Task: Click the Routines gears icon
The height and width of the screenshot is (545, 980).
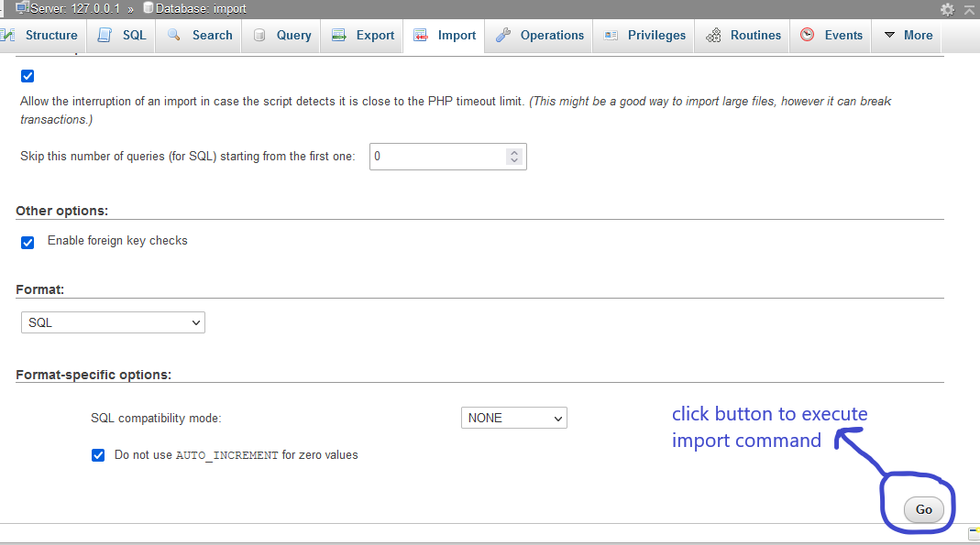Action: [x=712, y=35]
